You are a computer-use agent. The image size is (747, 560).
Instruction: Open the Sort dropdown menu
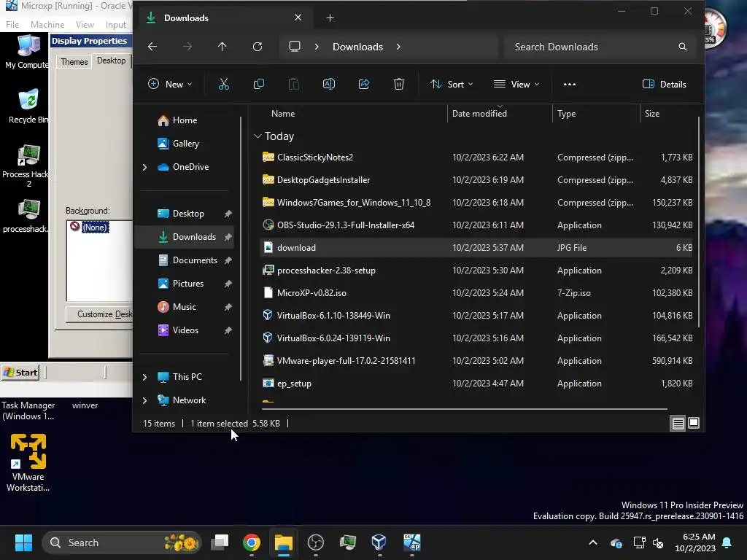(x=452, y=85)
